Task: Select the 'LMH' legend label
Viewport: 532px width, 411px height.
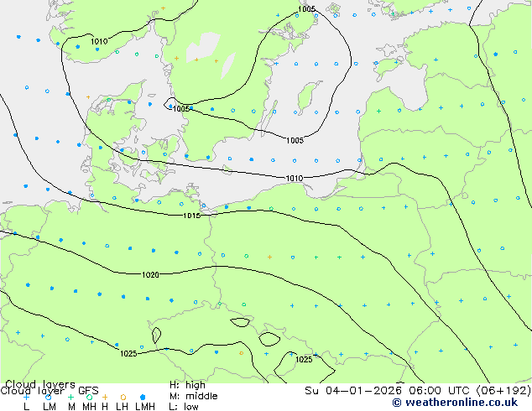Action: pyautogui.click(x=145, y=406)
